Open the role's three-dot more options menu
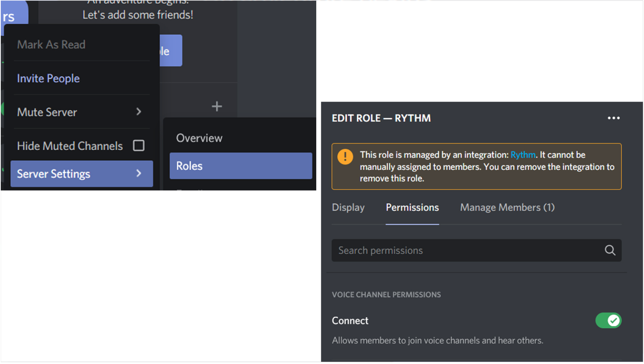 click(x=613, y=118)
